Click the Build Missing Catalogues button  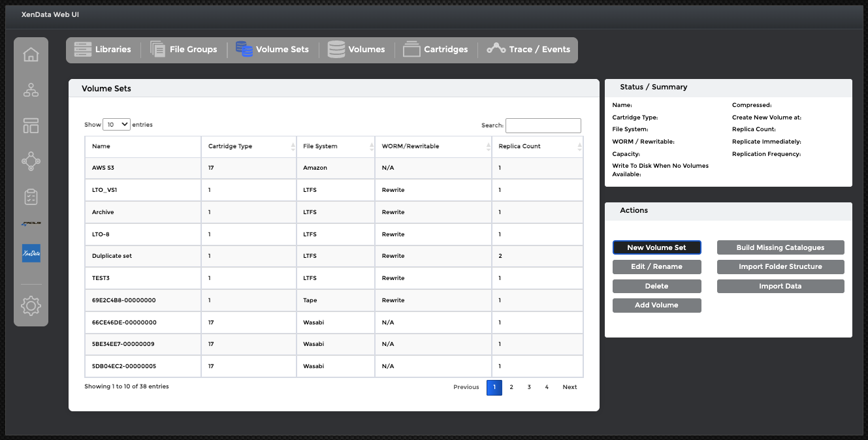[780, 247]
